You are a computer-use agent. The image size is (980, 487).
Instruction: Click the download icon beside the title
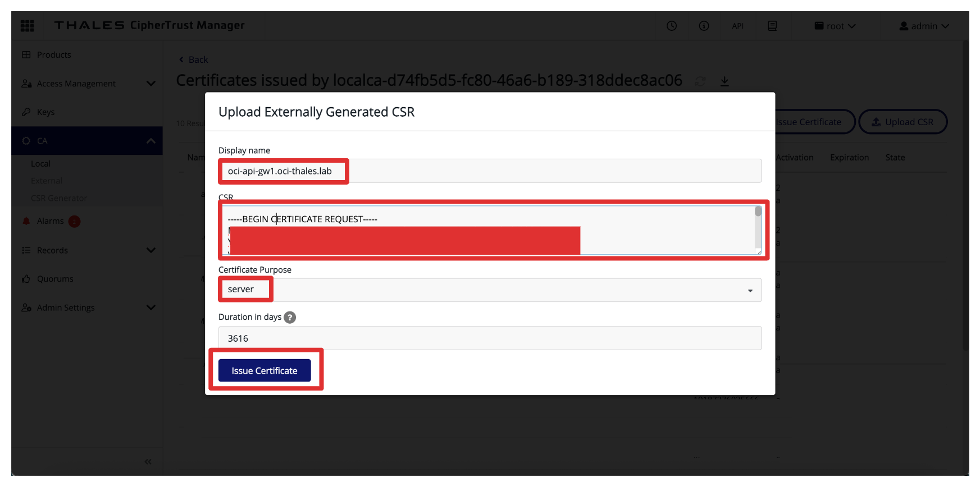pos(724,81)
